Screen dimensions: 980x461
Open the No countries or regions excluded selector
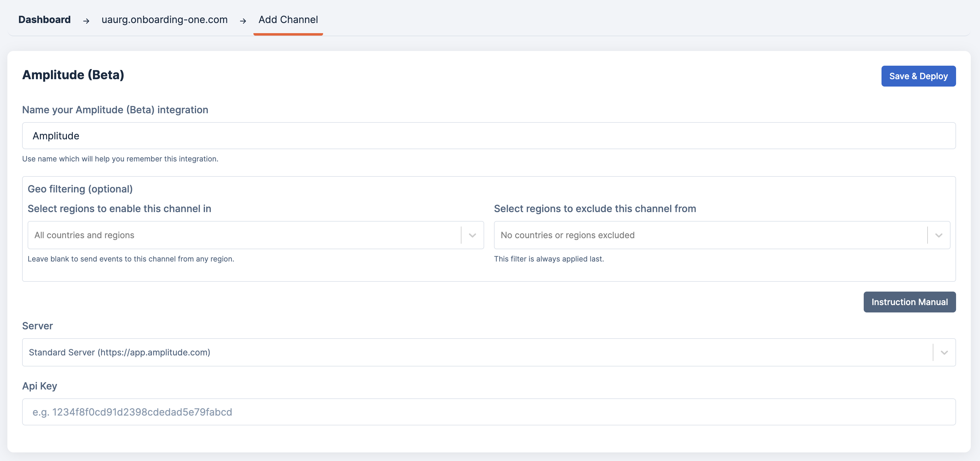[709, 235]
